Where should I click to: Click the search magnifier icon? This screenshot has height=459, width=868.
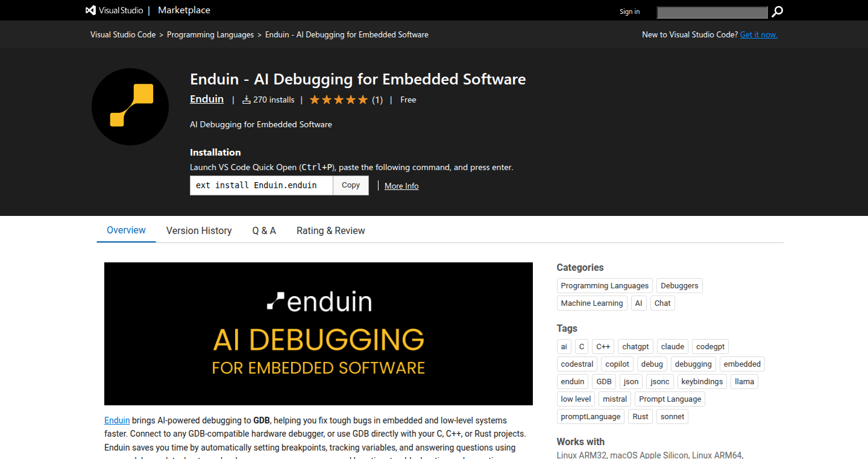point(778,11)
